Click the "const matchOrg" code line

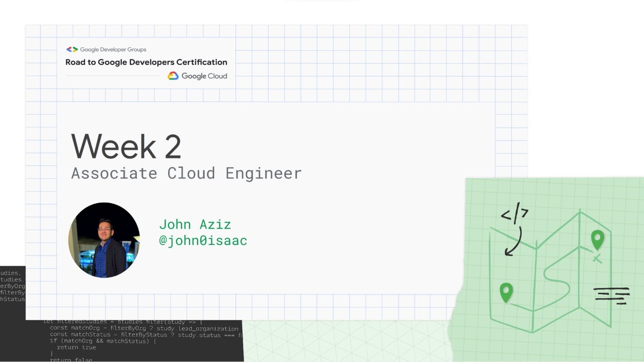tap(144, 328)
